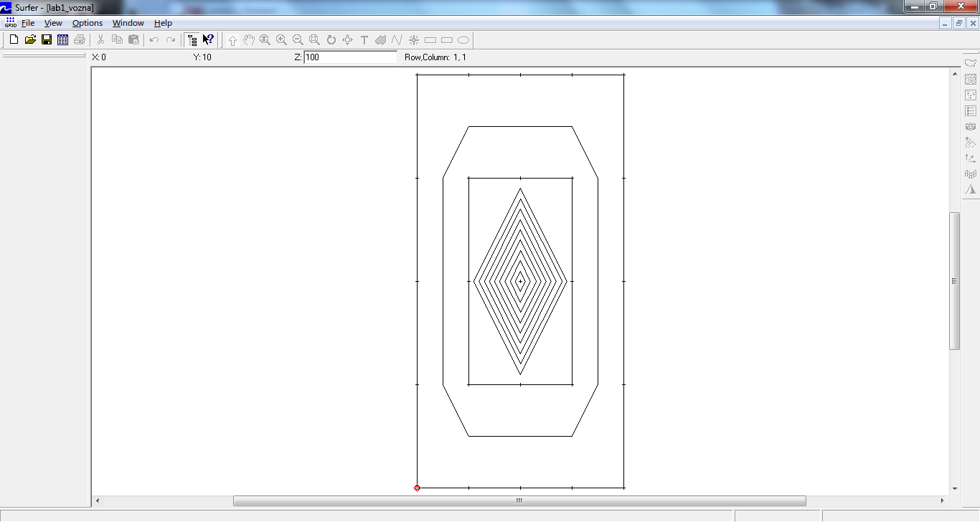The width and height of the screenshot is (980, 522).
Task: Click the Zoom Rectangle icon
Action: (315, 40)
